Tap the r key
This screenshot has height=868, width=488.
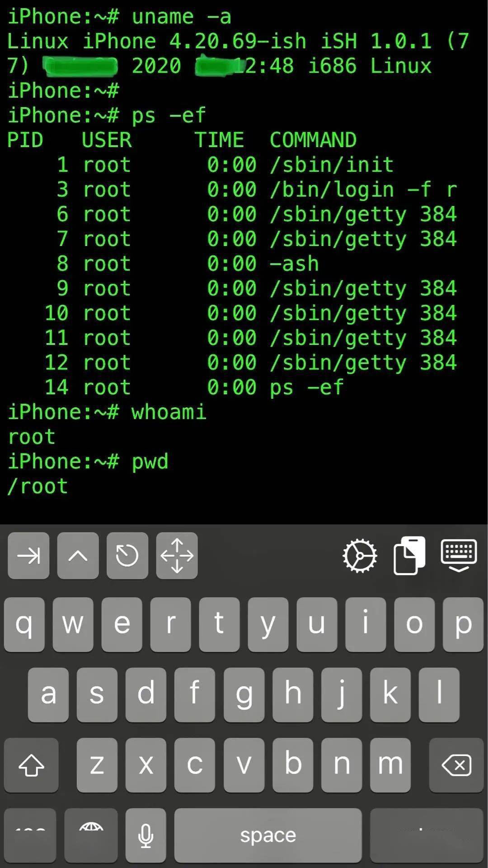point(170,624)
